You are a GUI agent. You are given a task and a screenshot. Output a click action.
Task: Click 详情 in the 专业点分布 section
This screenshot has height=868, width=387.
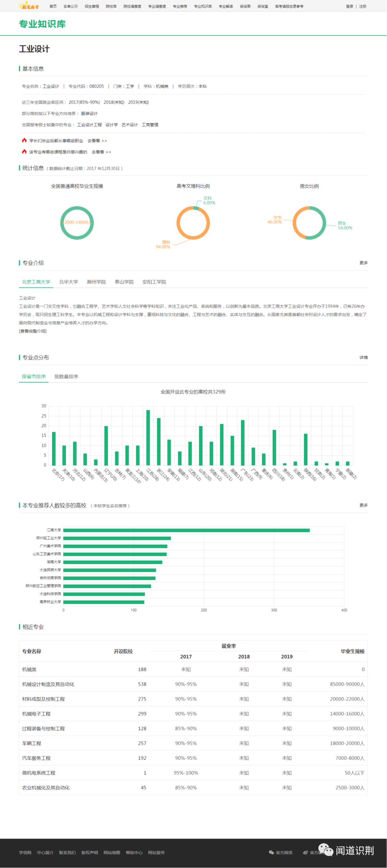click(363, 358)
